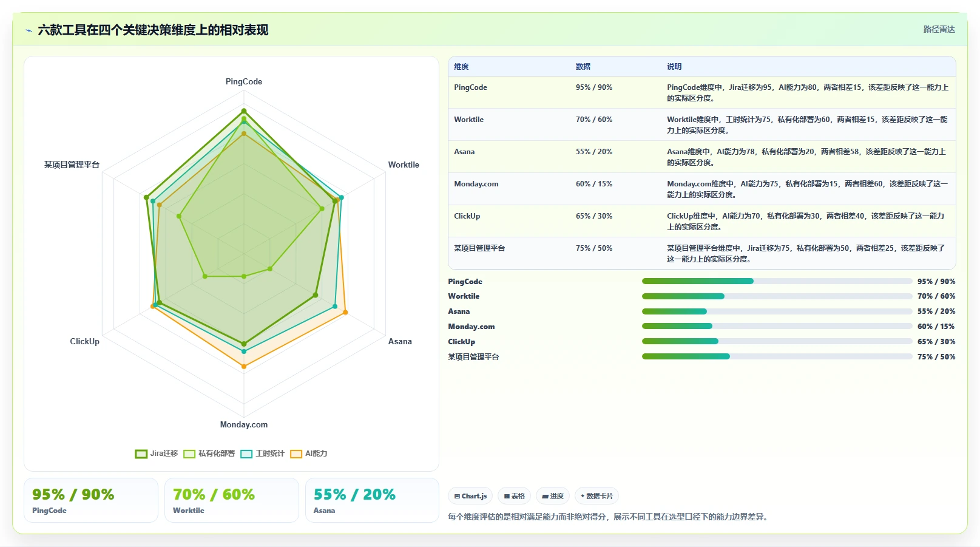Click the Worktile radar axis label

pos(404,165)
